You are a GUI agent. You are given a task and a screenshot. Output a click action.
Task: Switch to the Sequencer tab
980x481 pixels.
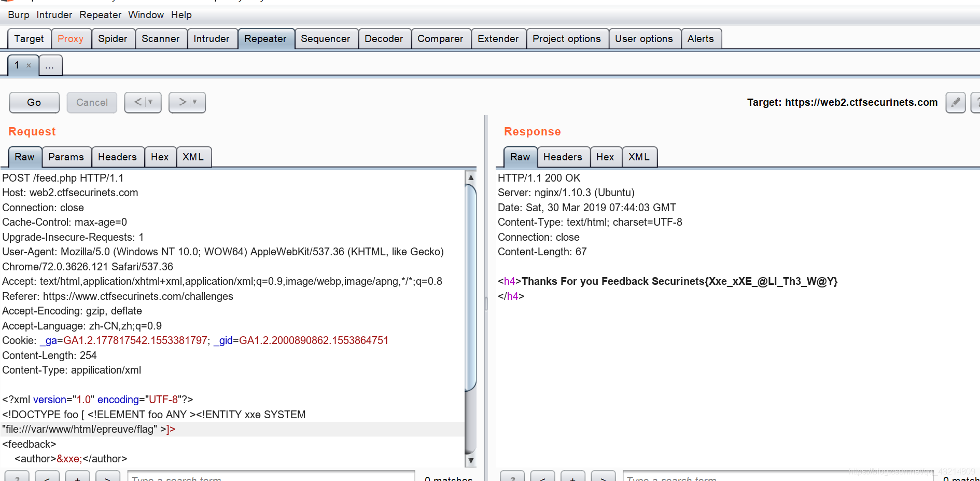tap(326, 39)
